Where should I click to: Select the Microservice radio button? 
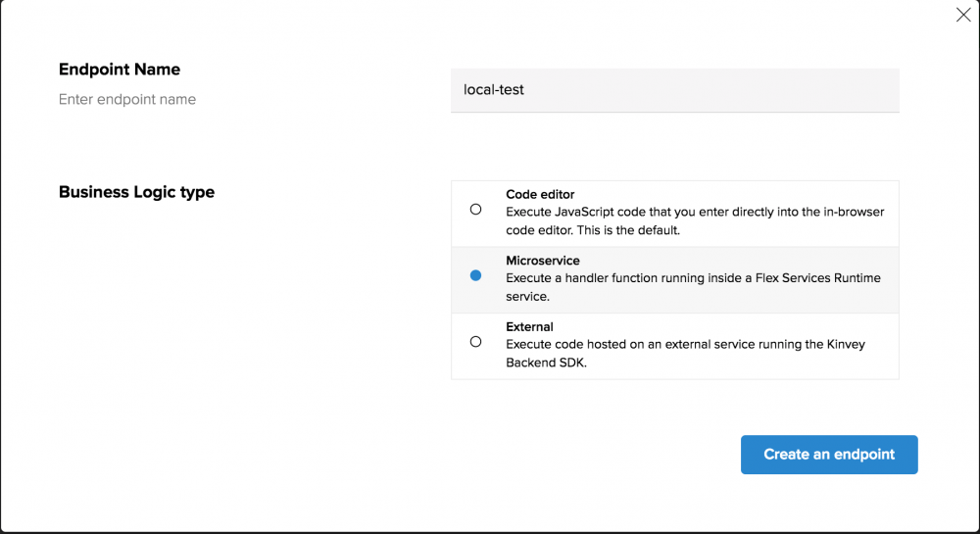coord(476,276)
